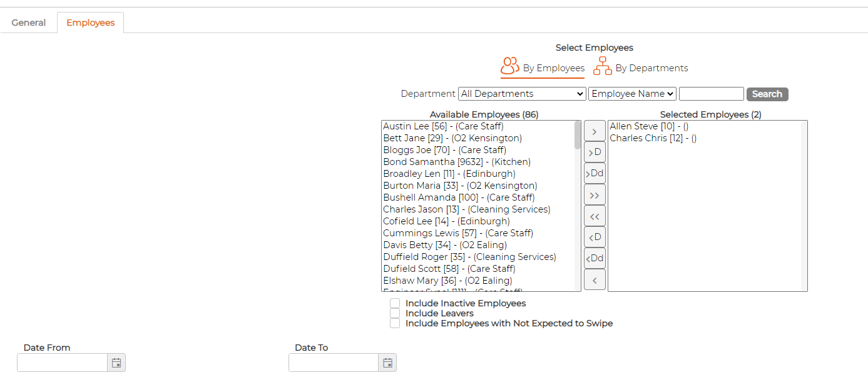This screenshot has width=868, height=380.
Task: Select the By Employees icon
Action: pyautogui.click(x=510, y=66)
